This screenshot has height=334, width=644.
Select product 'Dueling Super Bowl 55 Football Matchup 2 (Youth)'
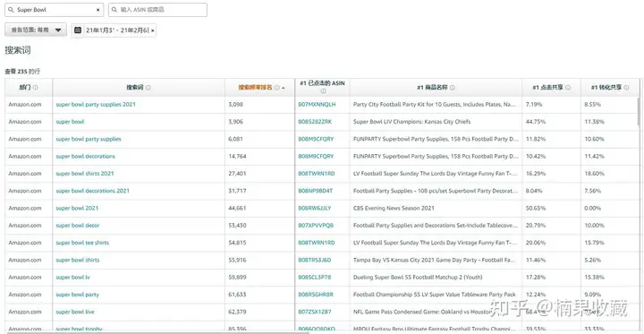click(418, 278)
